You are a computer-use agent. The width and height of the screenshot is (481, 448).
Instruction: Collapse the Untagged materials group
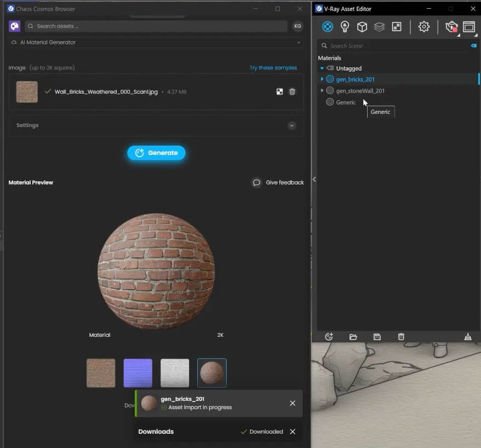[x=322, y=68]
